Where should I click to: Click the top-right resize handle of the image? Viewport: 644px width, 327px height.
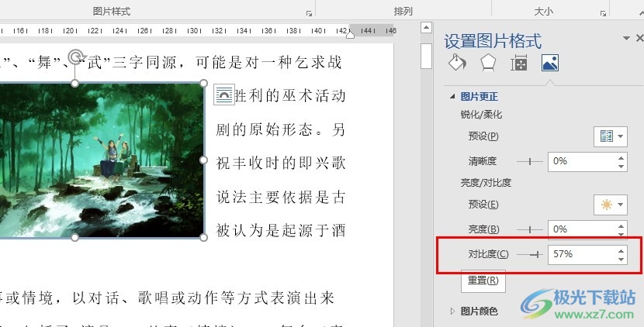point(204,83)
